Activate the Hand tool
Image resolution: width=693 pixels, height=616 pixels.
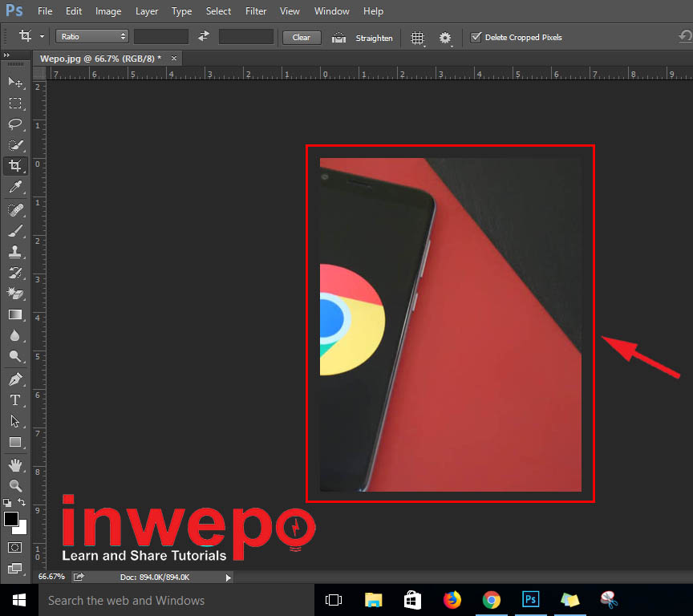(x=15, y=464)
